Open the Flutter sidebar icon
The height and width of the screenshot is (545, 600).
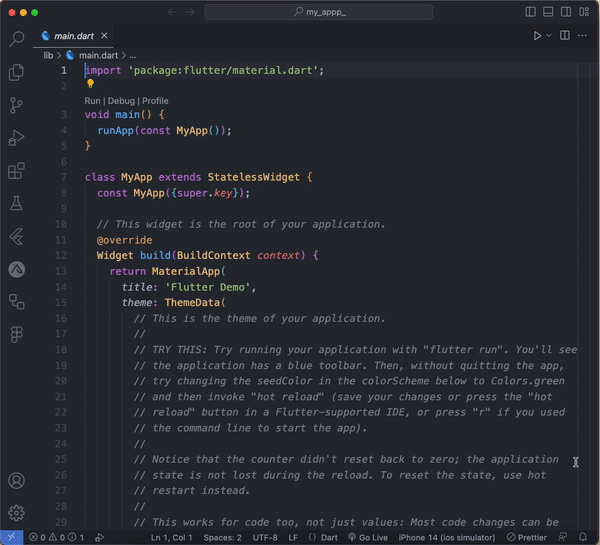[16, 237]
